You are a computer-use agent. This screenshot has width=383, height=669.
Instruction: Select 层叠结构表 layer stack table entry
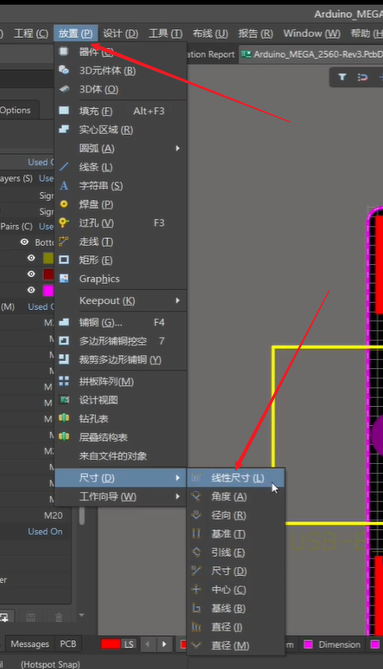coord(121,437)
